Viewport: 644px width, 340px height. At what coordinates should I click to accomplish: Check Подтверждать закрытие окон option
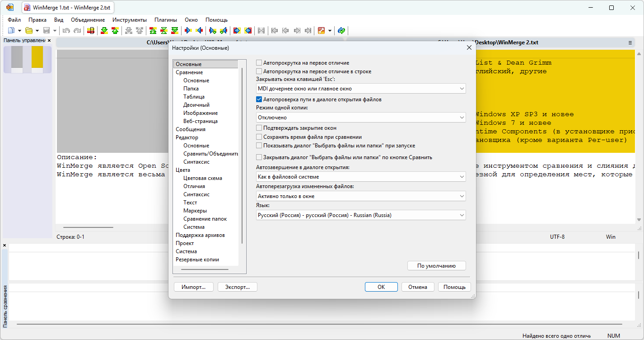[259, 128]
